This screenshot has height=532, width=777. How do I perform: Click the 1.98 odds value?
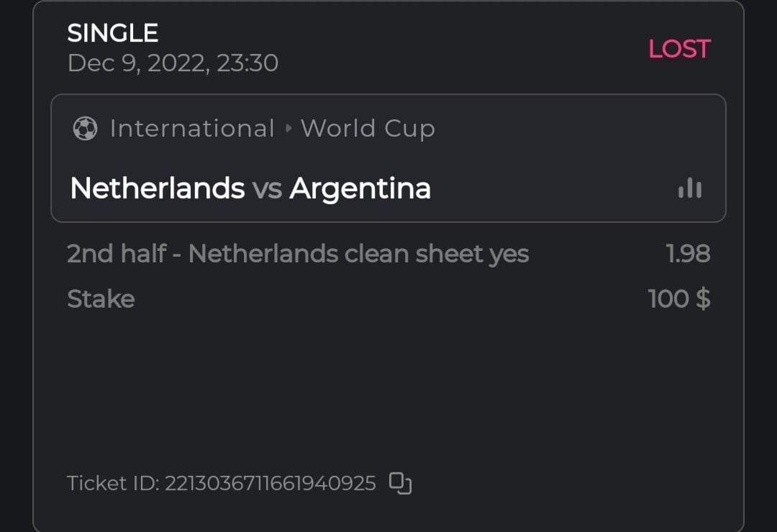coord(688,254)
